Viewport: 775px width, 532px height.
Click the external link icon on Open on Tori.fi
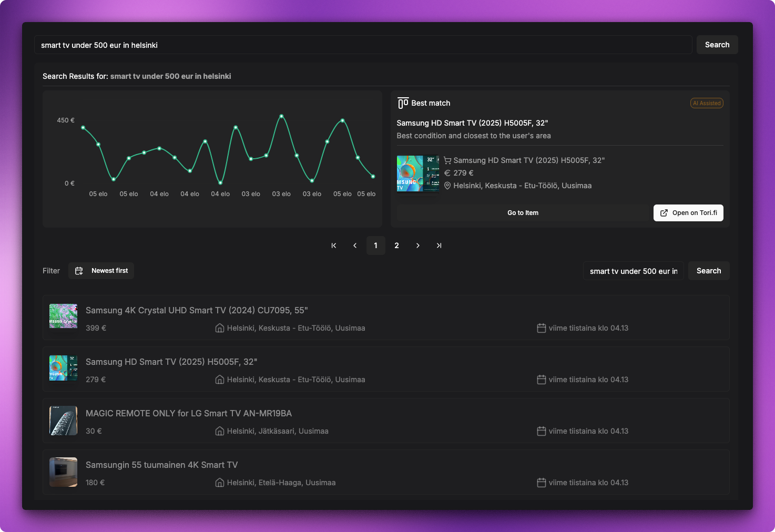(x=664, y=213)
